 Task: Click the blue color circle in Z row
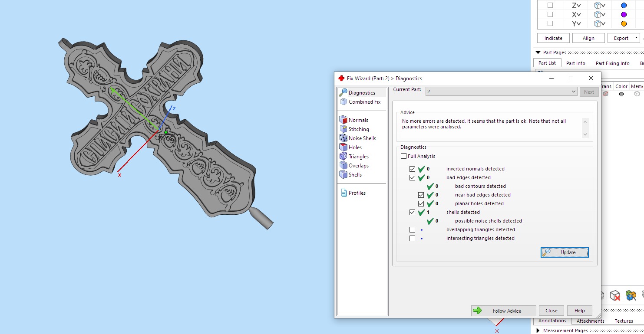[x=624, y=5]
